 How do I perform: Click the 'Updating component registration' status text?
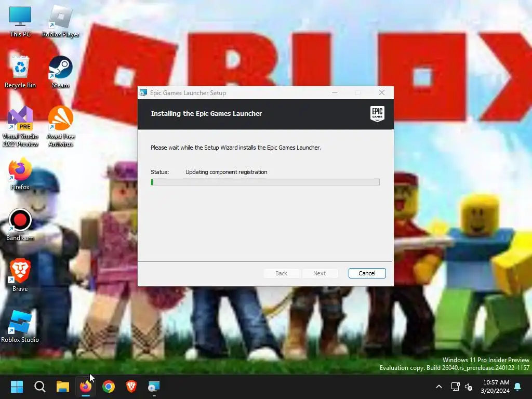click(227, 172)
